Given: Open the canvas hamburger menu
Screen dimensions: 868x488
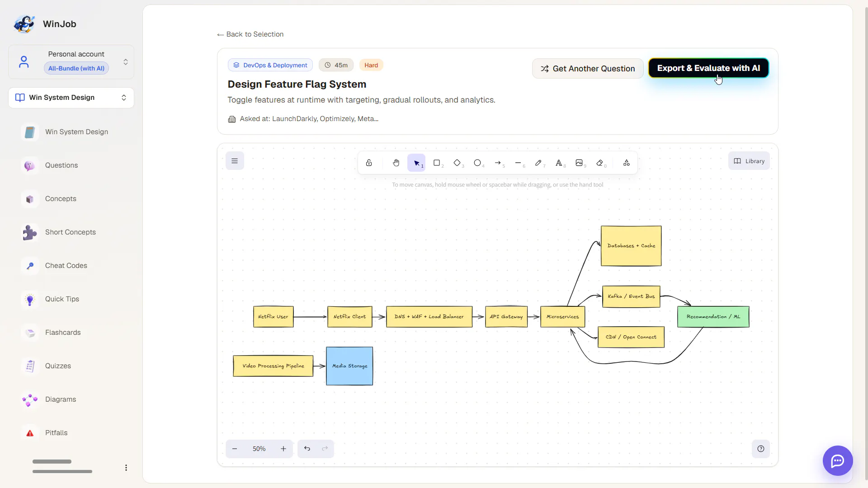Looking at the screenshot, I should [x=235, y=161].
